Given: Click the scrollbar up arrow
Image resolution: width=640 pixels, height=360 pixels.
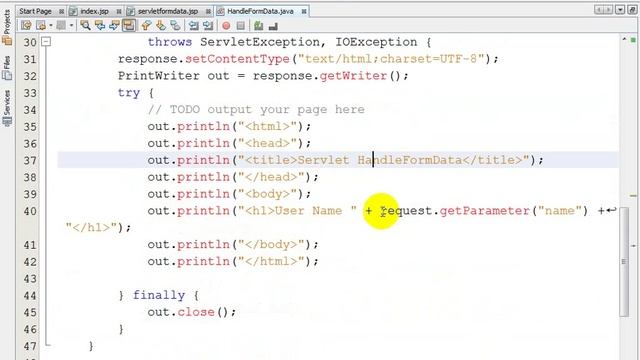Looking at the screenshot, I should pyautogui.click(x=624, y=39).
